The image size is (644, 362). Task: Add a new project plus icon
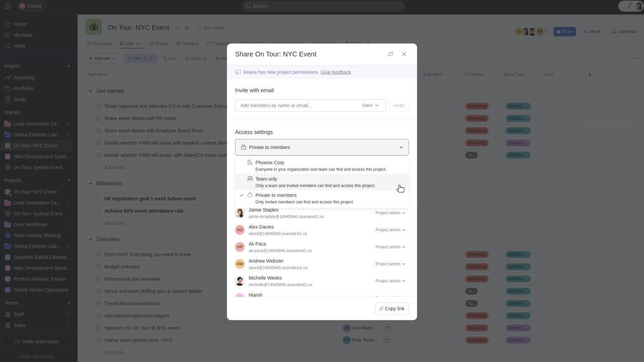point(69,180)
